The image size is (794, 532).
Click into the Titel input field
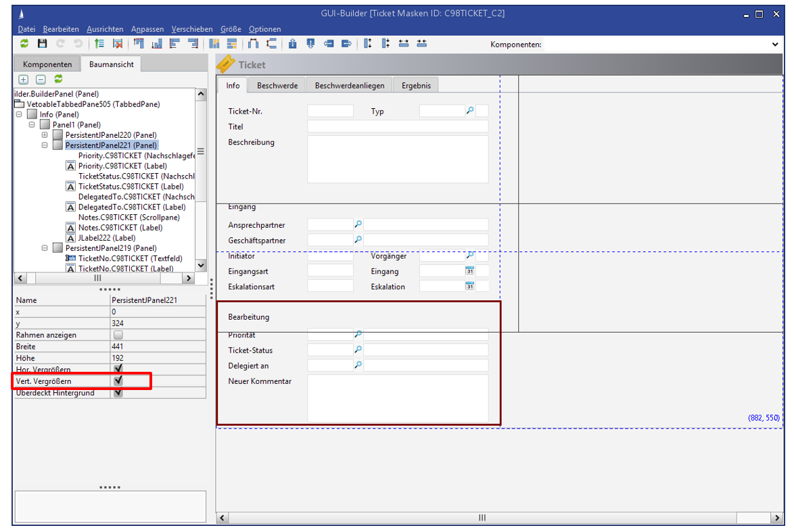398,126
